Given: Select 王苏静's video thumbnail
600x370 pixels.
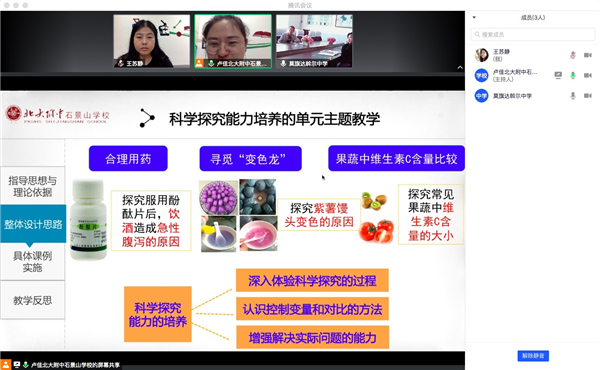Looking at the screenshot, I should (x=152, y=41).
